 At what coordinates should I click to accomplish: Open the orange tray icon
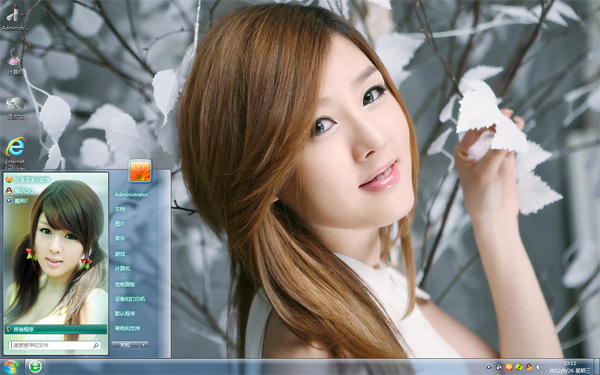(x=509, y=367)
